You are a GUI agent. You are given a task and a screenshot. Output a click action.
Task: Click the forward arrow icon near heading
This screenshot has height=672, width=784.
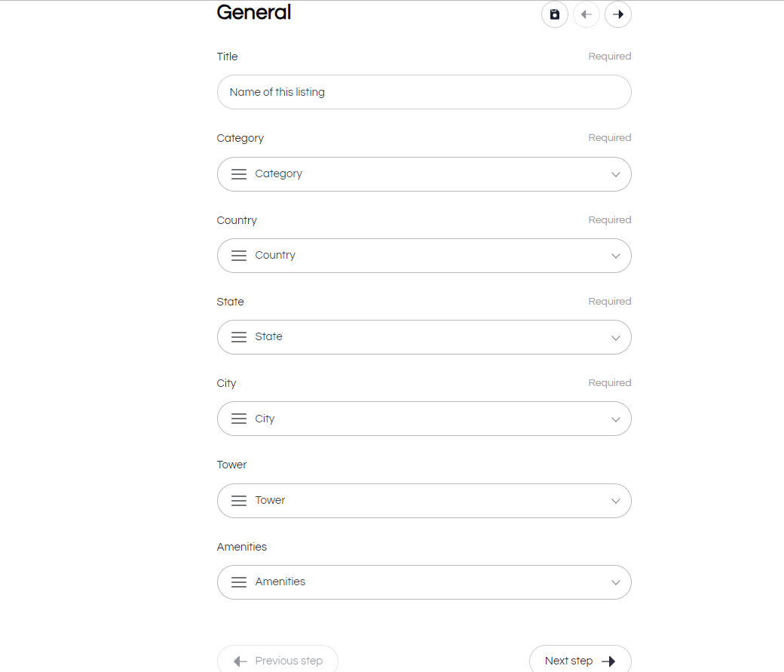[x=618, y=14]
